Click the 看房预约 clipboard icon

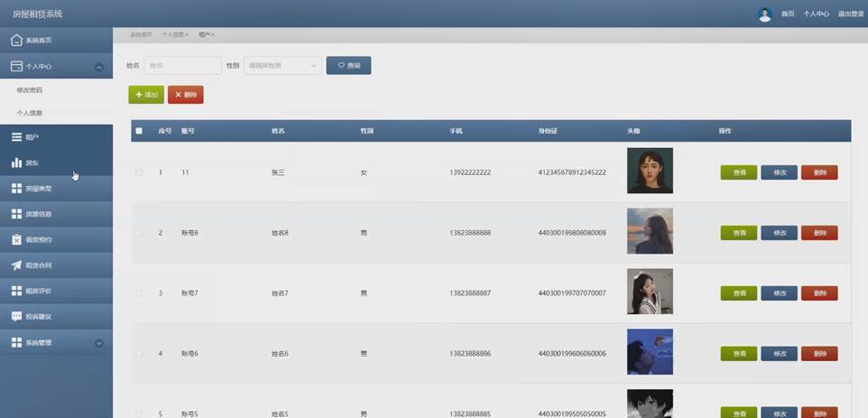pos(16,240)
